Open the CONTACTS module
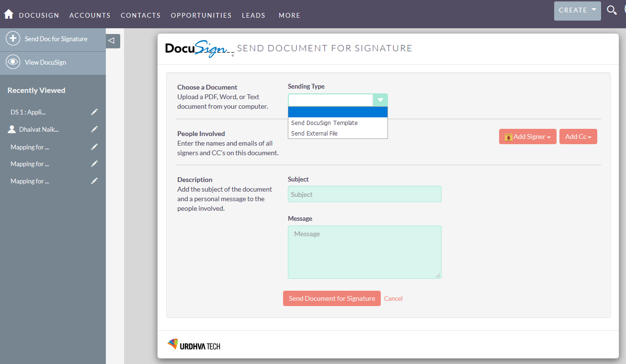The image size is (626, 364). [141, 15]
